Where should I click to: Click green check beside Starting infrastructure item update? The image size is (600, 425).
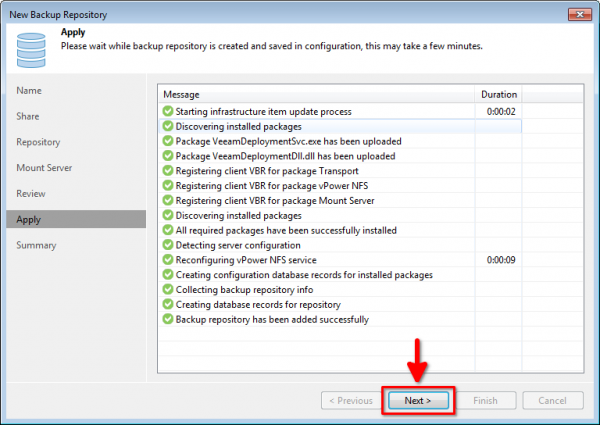167,112
